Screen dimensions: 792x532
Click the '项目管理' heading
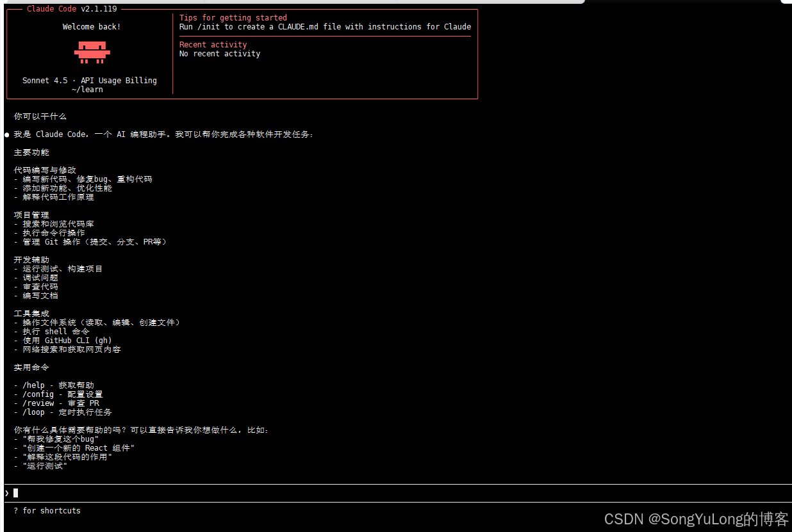[31, 215]
